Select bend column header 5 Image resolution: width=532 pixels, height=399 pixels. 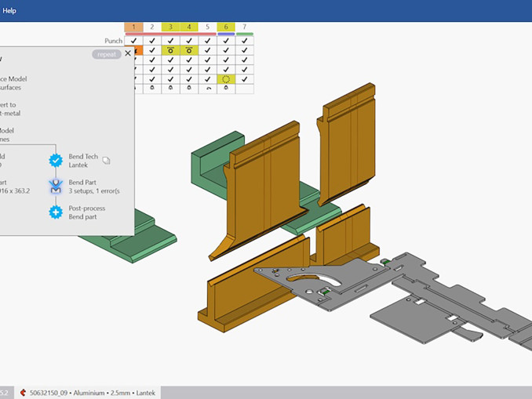pyautogui.click(x=207, y=27)
